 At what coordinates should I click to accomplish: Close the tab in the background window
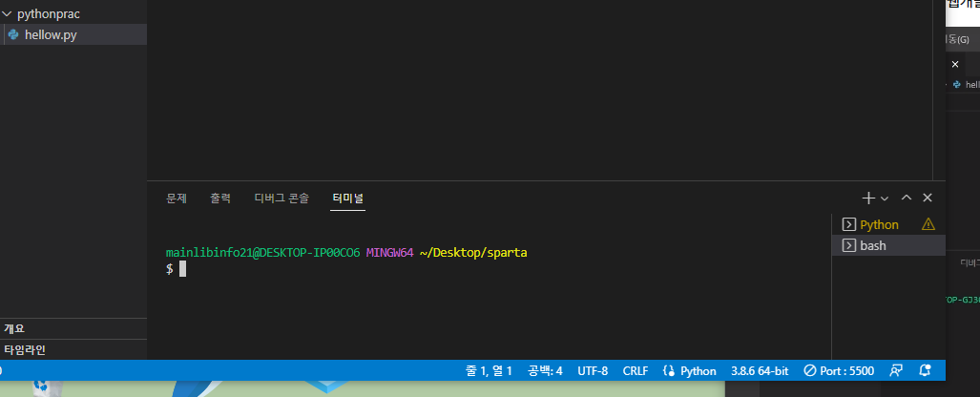pos(954,64)
